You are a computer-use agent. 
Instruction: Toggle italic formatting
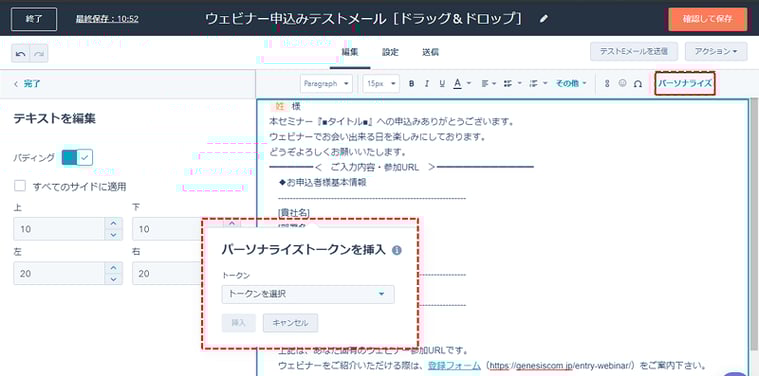point(426,84)
